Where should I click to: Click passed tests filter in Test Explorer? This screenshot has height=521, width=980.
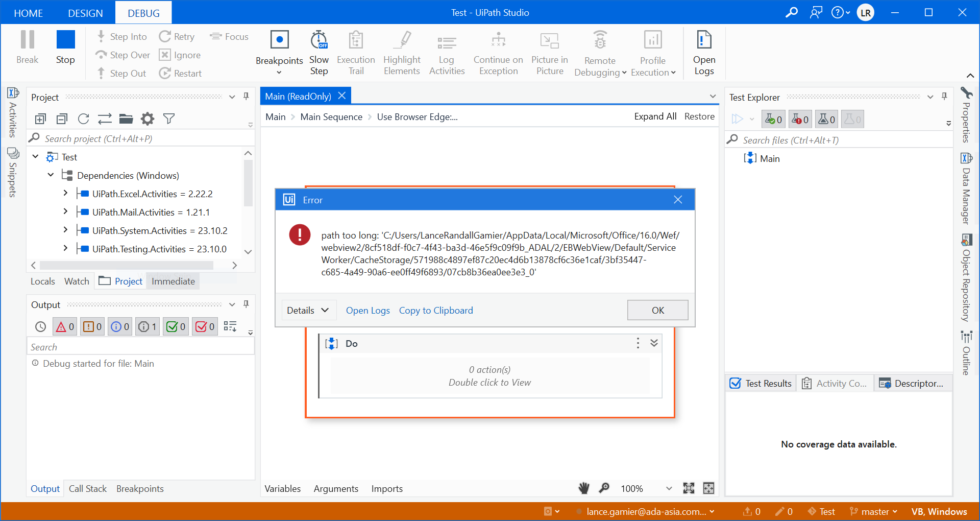click(773, 119)
